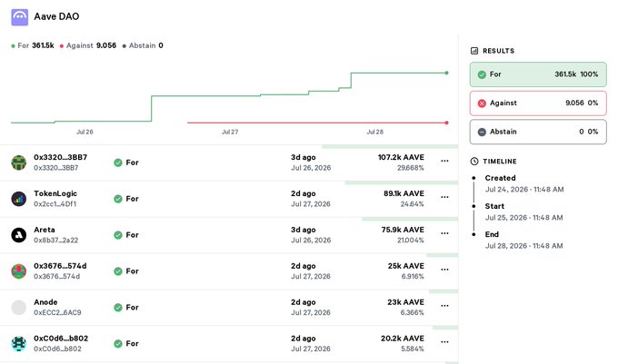Open the Areta voter profile name
Screen dimensions: 618x364
[45, 230]
